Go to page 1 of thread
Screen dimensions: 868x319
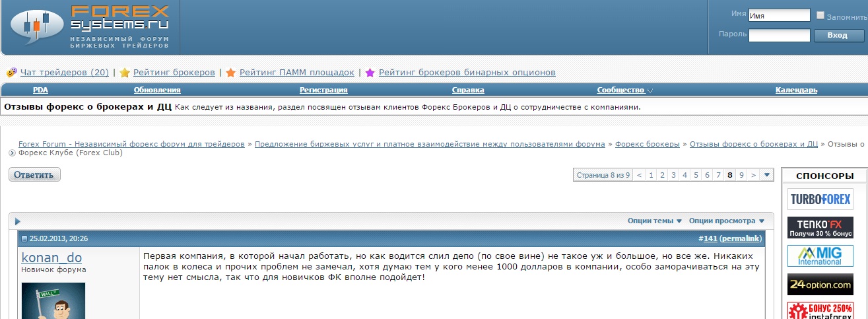(x=651, y=175)
